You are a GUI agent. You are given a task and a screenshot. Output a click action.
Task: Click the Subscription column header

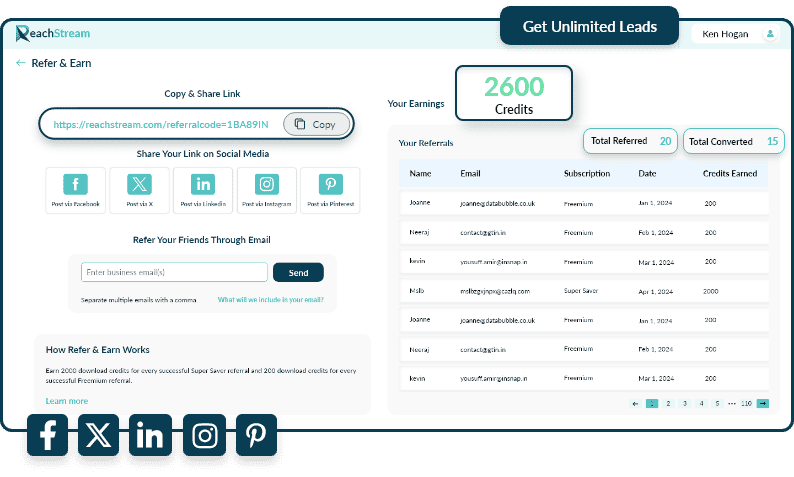[x=587, y=173]
